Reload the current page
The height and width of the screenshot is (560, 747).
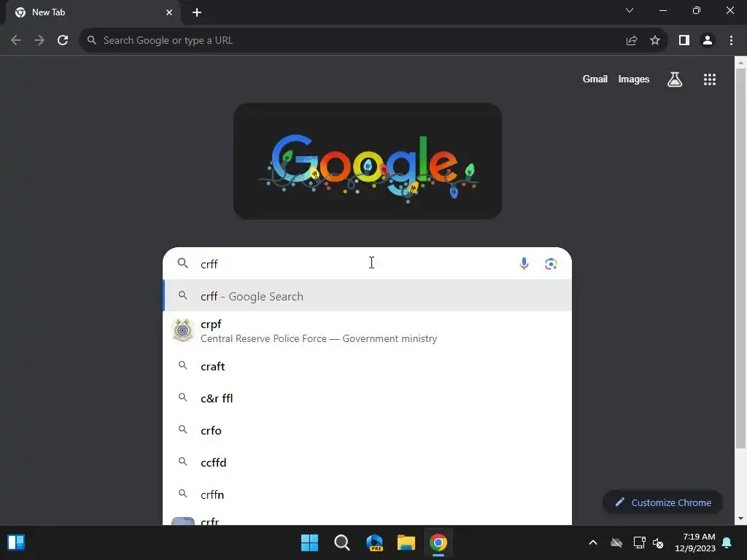coord(63,41)
